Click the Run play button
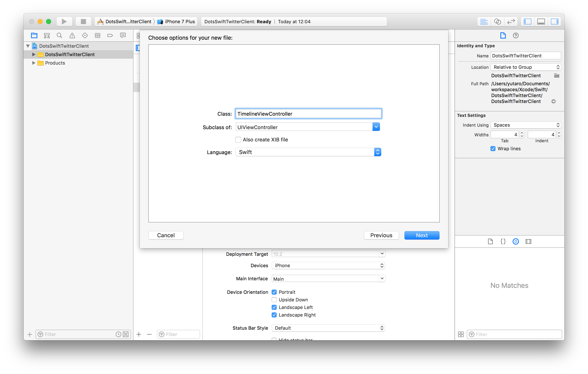 (x=64, y=22)
